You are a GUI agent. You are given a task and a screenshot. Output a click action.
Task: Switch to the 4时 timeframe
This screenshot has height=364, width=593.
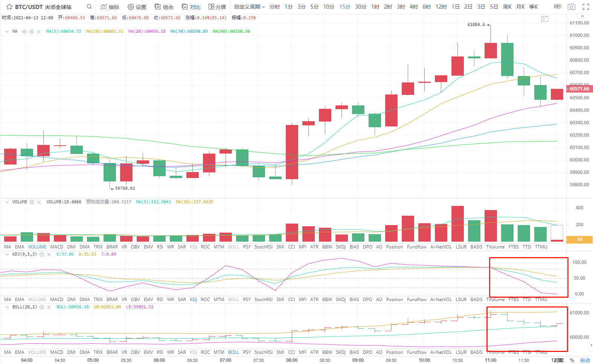(414, 7)
